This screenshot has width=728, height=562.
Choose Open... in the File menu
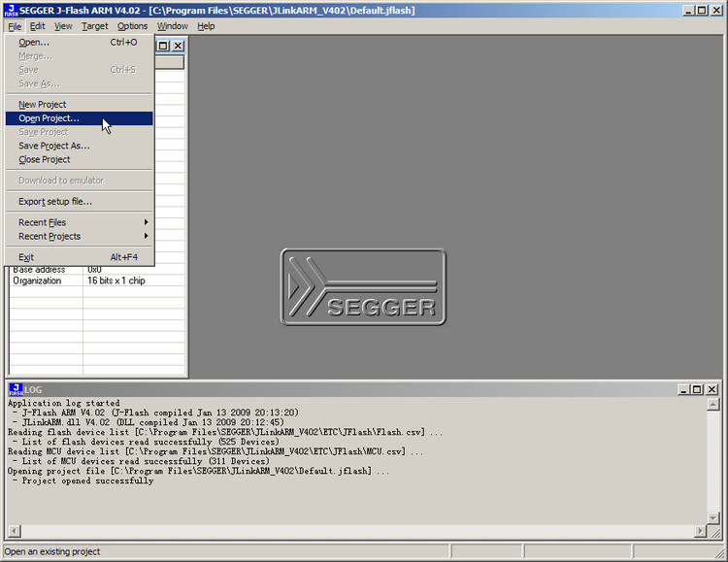79,43
